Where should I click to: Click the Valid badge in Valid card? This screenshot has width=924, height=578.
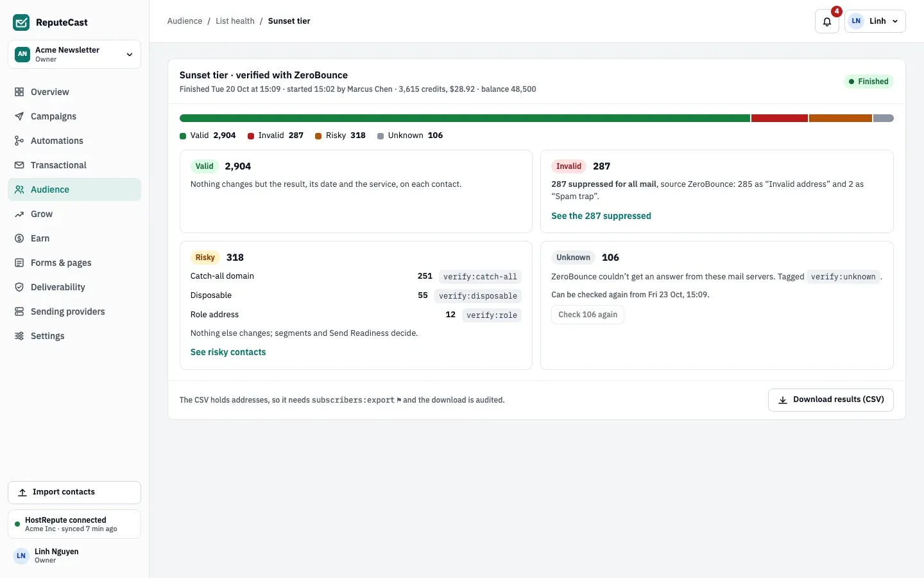pyautogui.click(x=205, y=166)
